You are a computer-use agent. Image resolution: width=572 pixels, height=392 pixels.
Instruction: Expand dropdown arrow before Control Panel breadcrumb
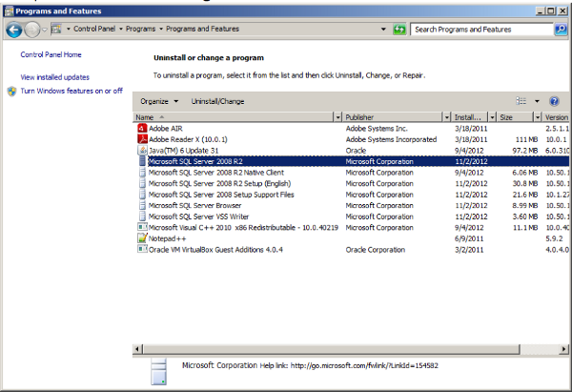tap(69, 29)
